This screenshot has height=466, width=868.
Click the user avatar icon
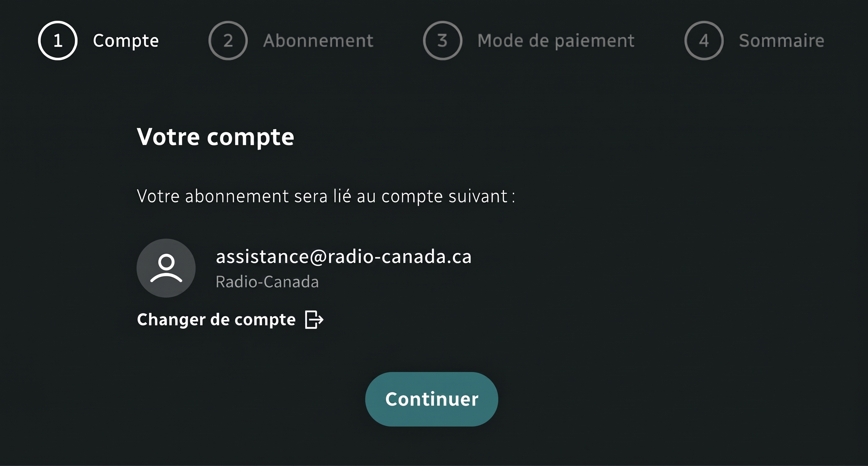(x=166, y=268)
